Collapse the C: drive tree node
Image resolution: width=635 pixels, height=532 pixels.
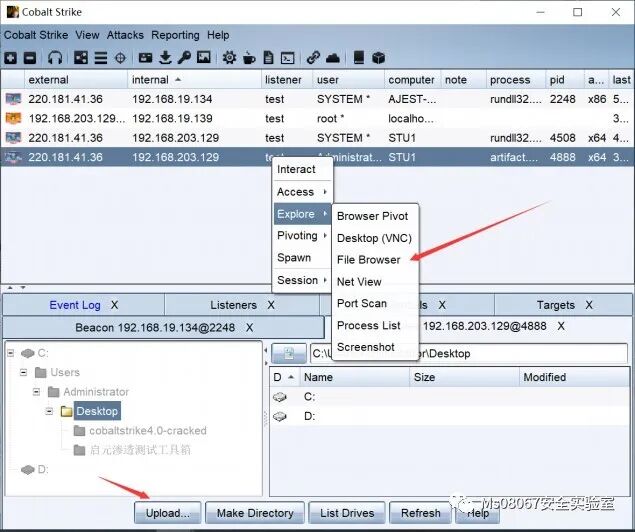click(x=11, y=353)
